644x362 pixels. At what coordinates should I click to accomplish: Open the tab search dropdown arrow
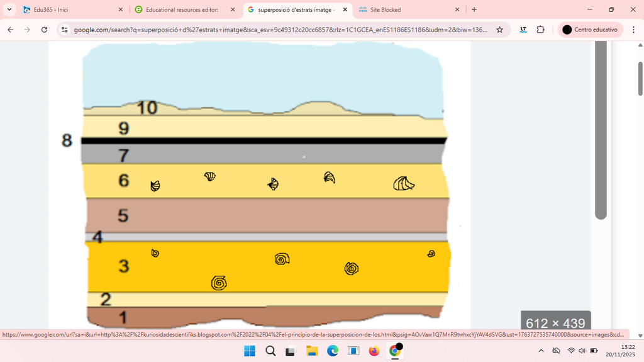(9, 9)
